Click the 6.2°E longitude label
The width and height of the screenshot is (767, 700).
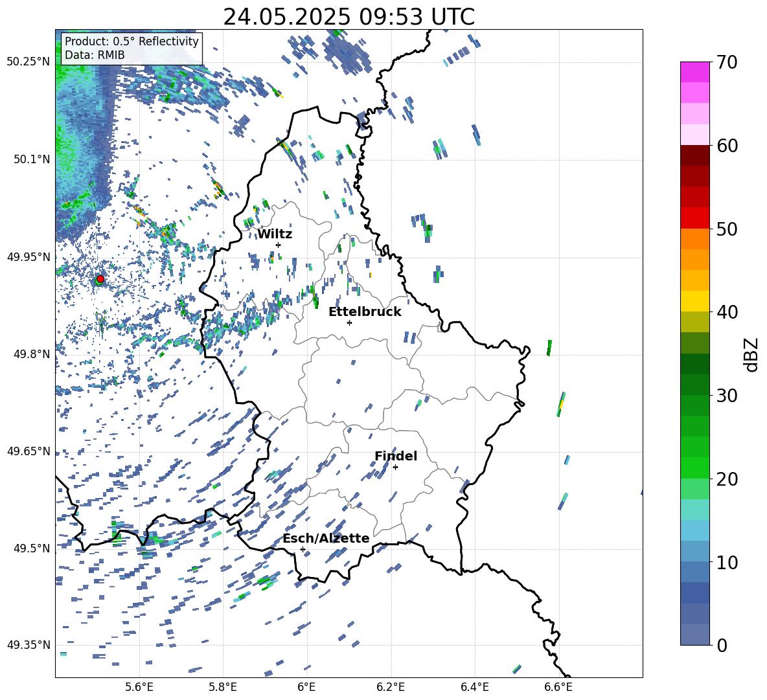coord(391,687)
